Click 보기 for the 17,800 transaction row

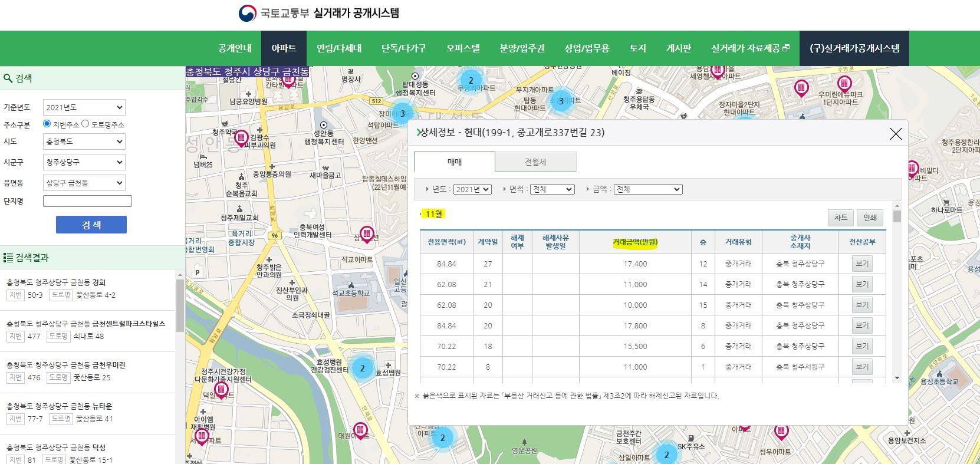point(862,325)
